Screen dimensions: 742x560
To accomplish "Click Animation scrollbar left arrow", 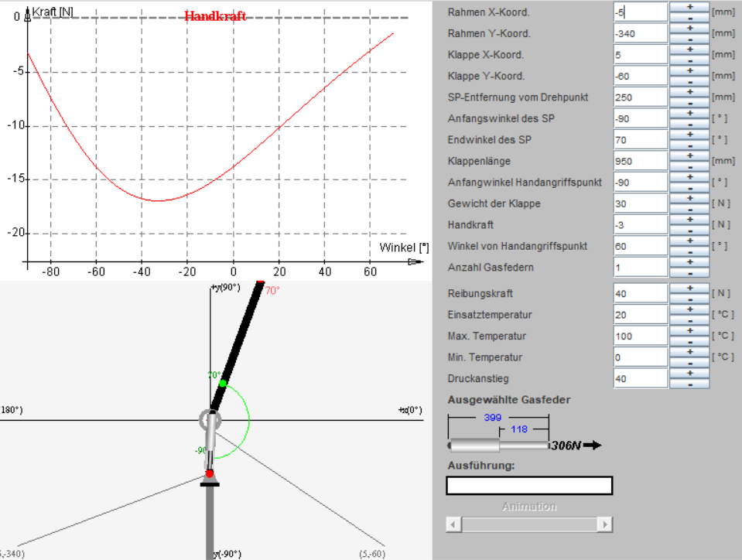I will click(453, 524).
